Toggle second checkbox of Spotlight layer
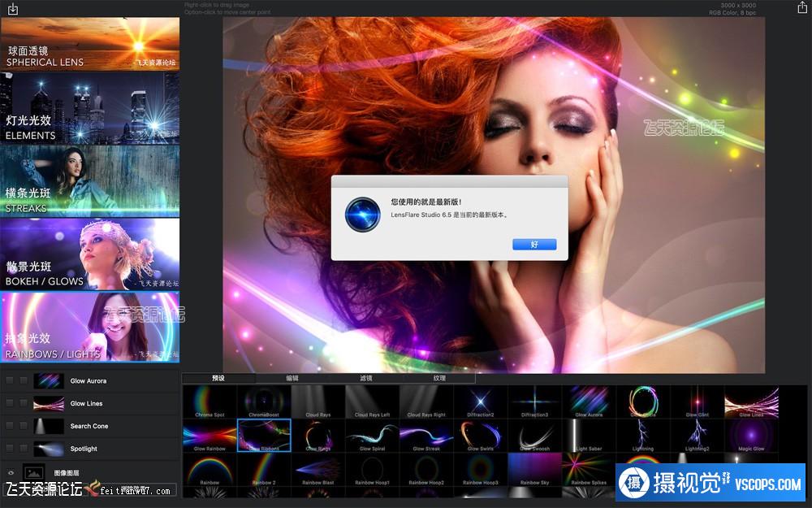Image resolution: width=812 pixels, height=508 pixels. 24,449
